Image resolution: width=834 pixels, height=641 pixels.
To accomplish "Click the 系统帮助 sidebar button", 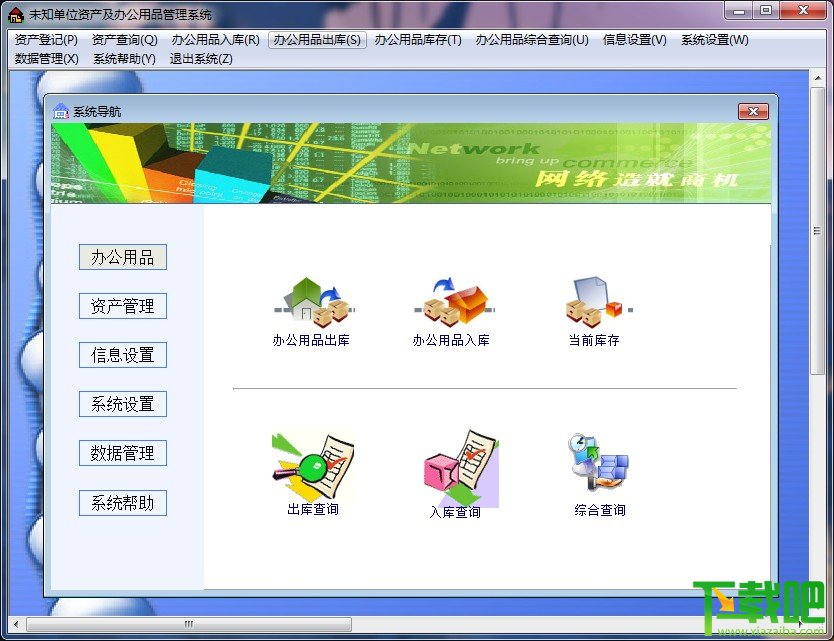I will pos(123,503).
